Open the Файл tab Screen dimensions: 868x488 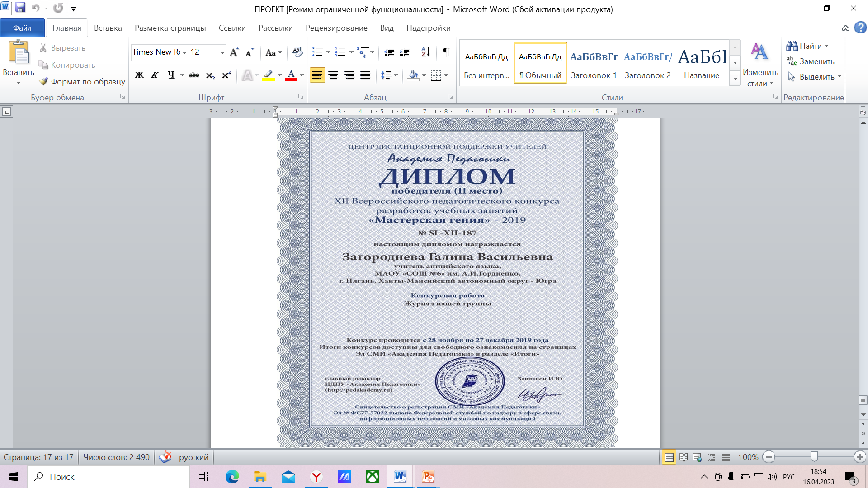(x=22, y=28)
